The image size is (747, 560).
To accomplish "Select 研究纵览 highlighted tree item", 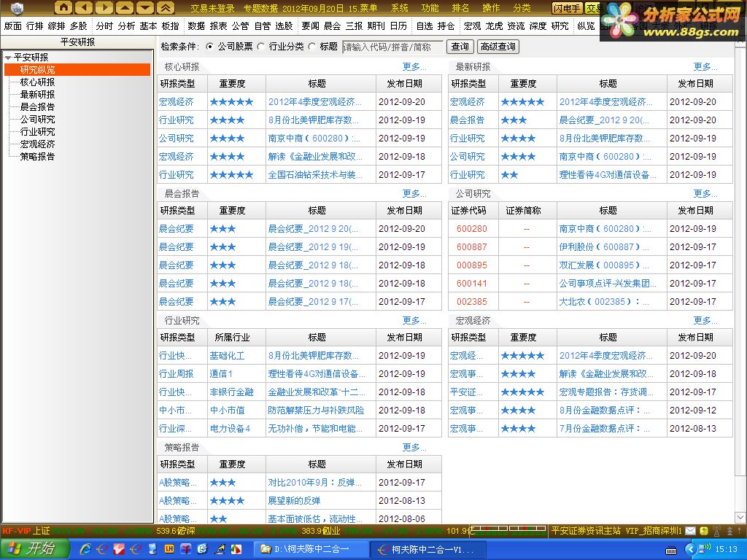I will point(77,69).
